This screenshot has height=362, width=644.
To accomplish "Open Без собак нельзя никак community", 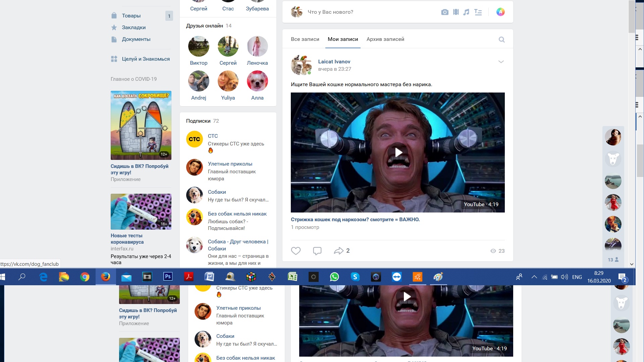I will (x=237, y=214).
